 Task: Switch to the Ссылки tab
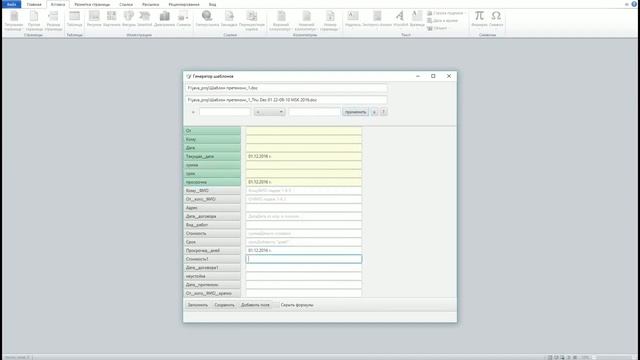tap(126, 4)
